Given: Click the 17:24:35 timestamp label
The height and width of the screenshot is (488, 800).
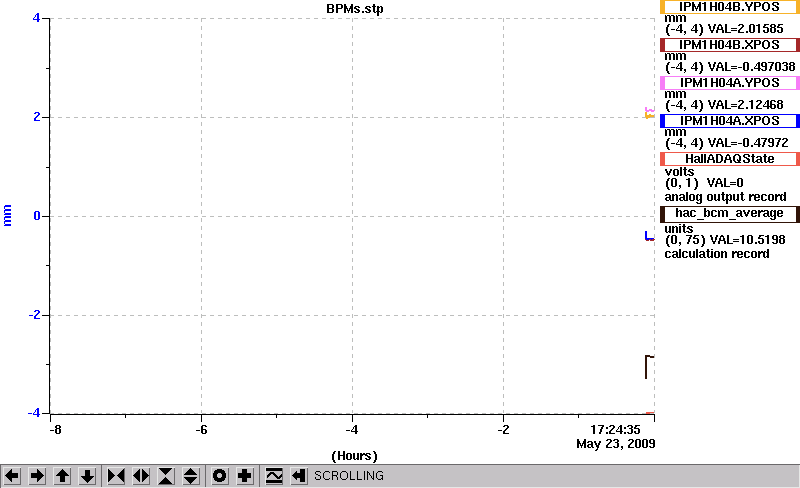Looking at the screenshot, I should [615, 430].
